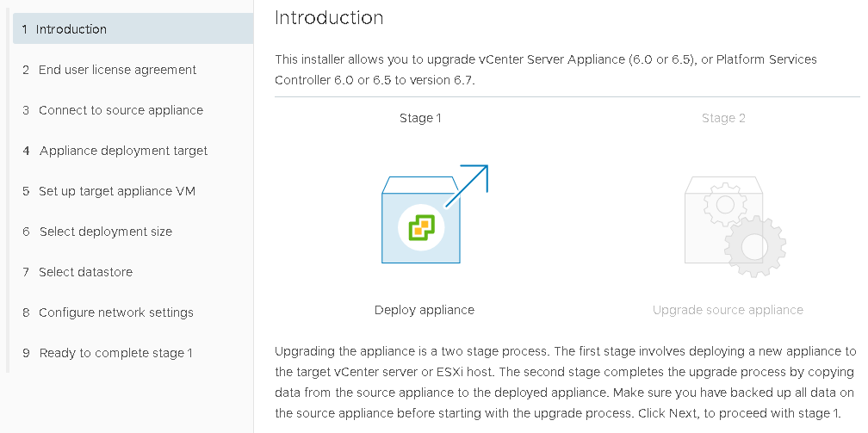Click the Stage 1 label

(x=420, y=118)
